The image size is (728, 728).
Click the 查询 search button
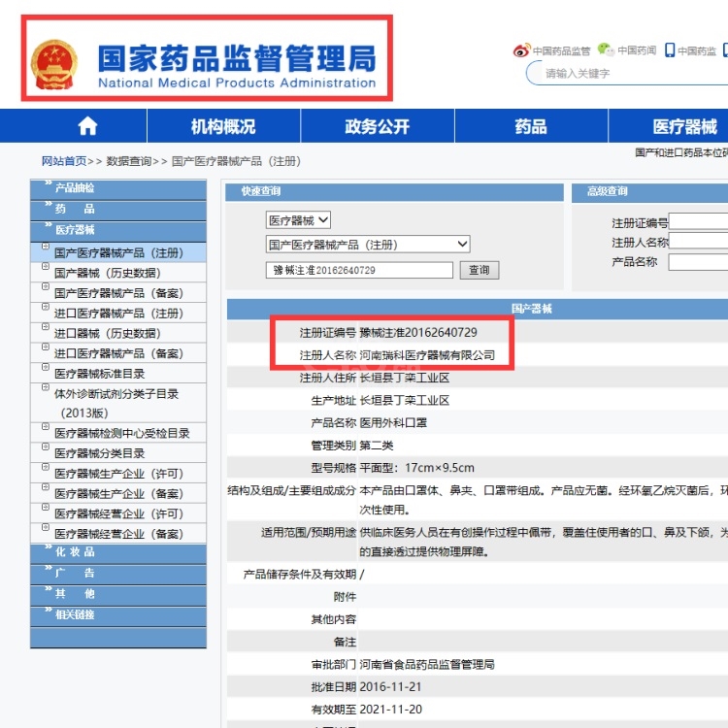(x=480, y=271)
